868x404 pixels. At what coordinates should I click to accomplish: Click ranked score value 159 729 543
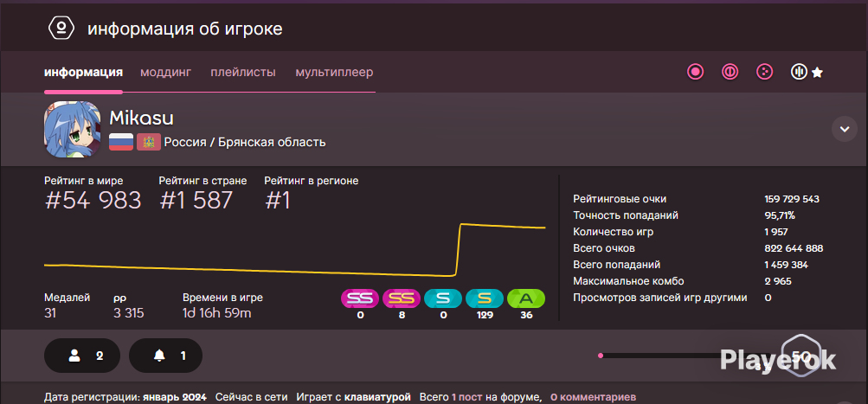792,199
